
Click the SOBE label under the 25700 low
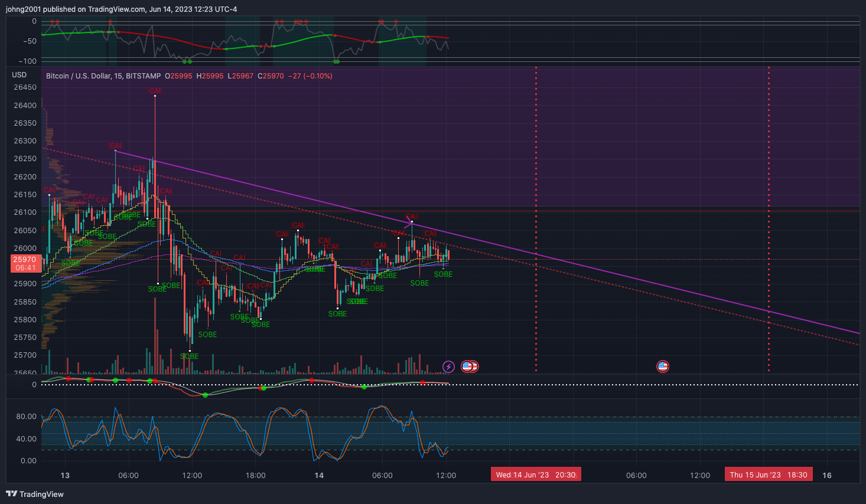coord(189,356)
